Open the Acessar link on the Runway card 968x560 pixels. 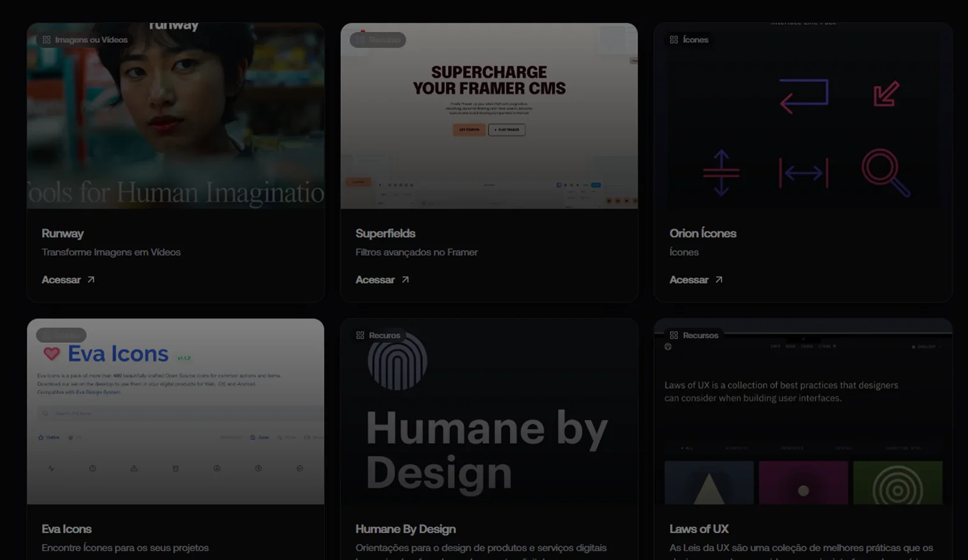point(68,280)
